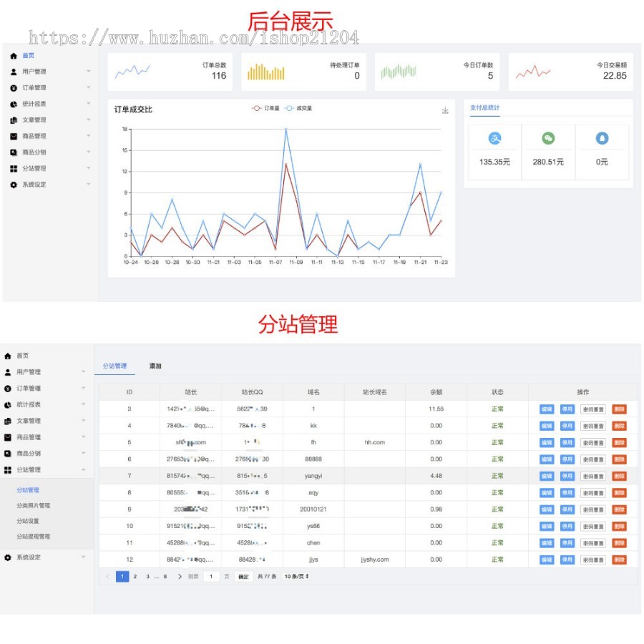The width and height of the screenshot is (644, 644).
Task: Go to next page using pagination arrow
Action: (180, 576)
